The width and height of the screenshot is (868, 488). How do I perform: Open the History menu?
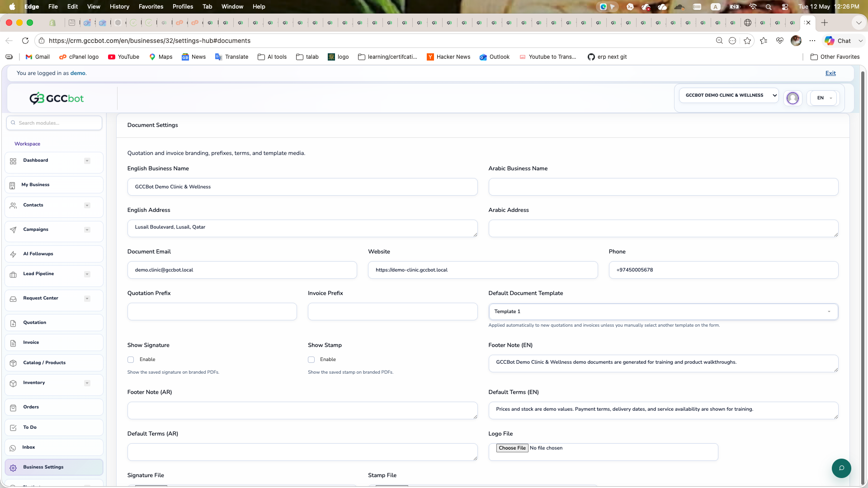tap(119, 7)
